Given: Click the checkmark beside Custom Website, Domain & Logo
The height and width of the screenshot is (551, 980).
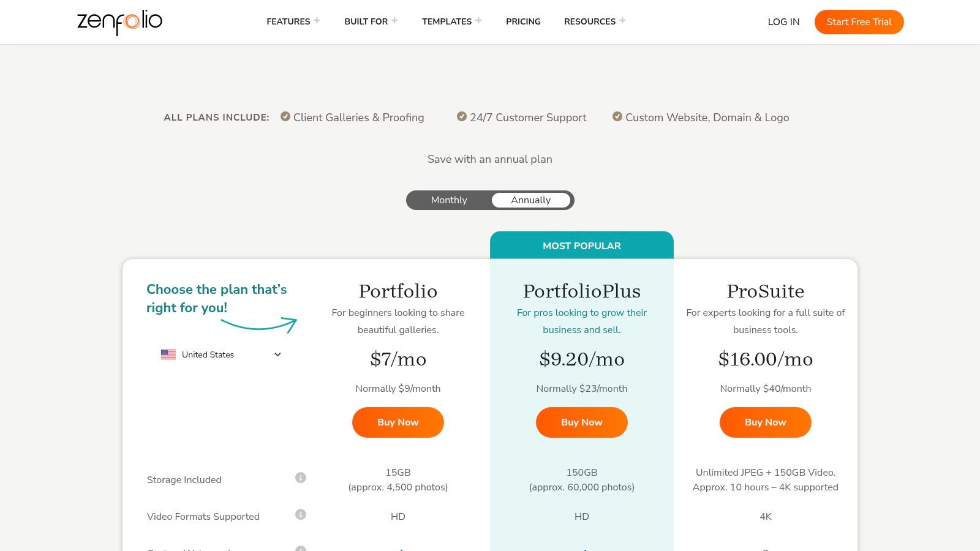Looking at the screenshot, I should 617,116.
